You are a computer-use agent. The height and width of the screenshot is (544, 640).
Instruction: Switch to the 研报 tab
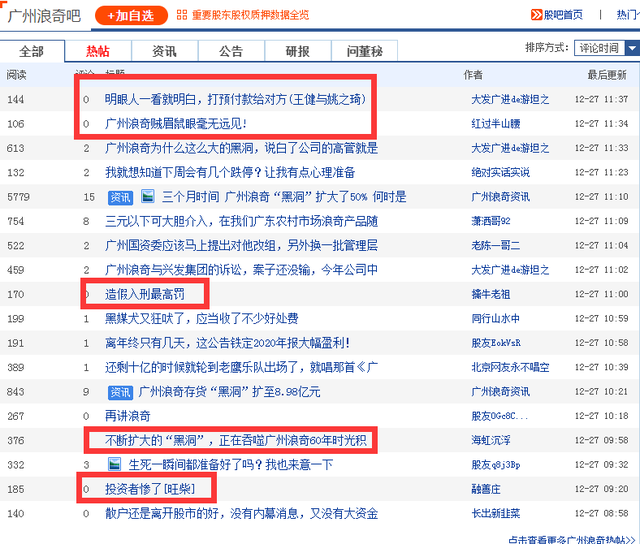coord(298,51)
